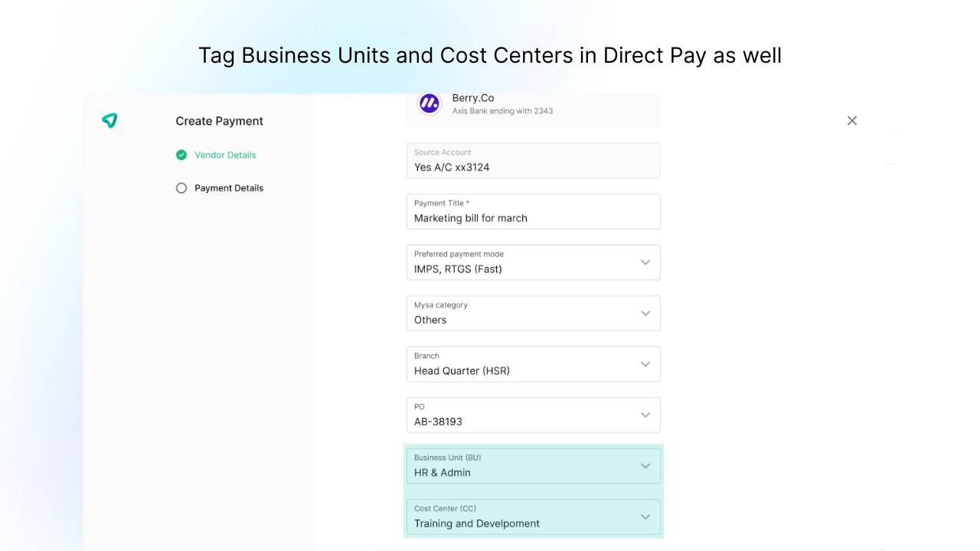Click the Branch field chevron arrow
The height and width of the screenshot is (551, 980).
click(645, 364)
